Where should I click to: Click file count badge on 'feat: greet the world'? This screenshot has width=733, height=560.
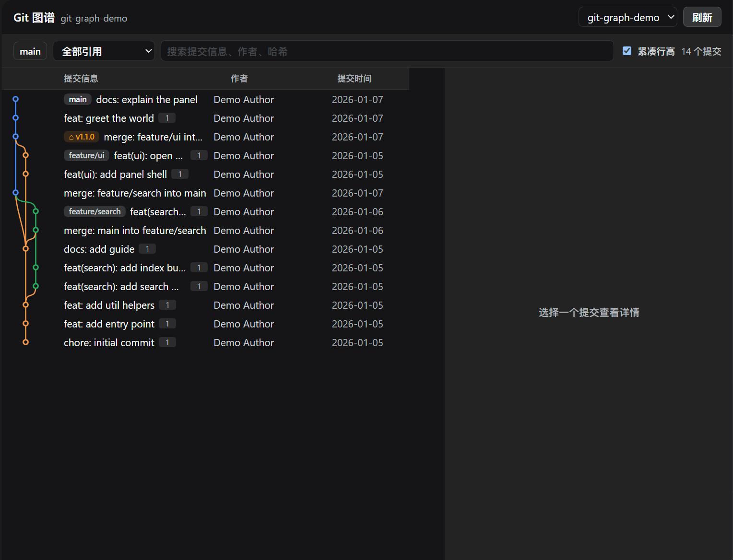(x=167, y=118)
